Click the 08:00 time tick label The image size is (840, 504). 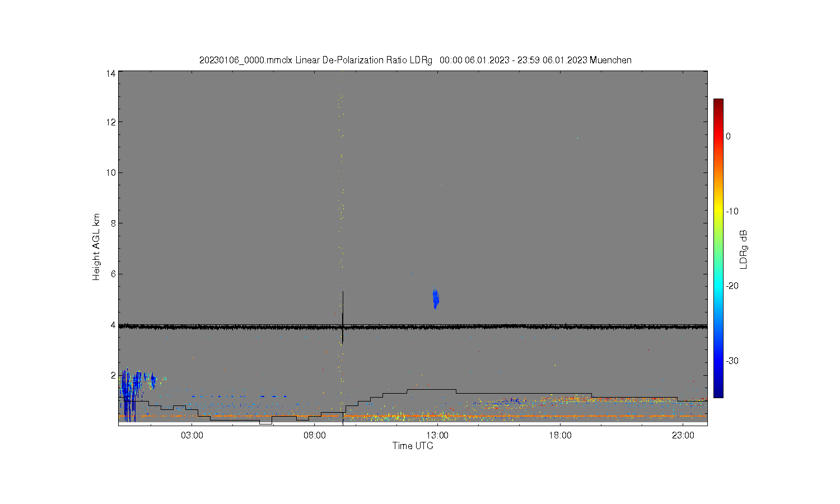[x=315, y=436]
